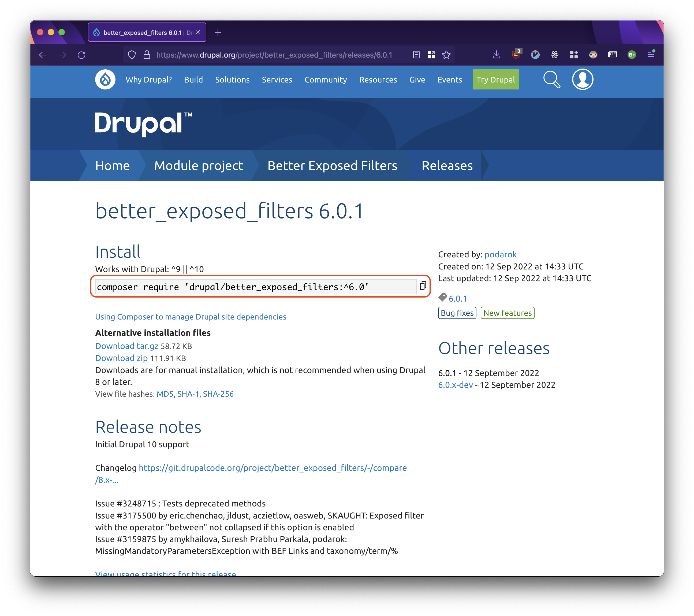The width and height of the screenshot is (694, 616).
Task: Click the text "Works with Drupal: ^9 || ^10"
Action: [150, 269]
